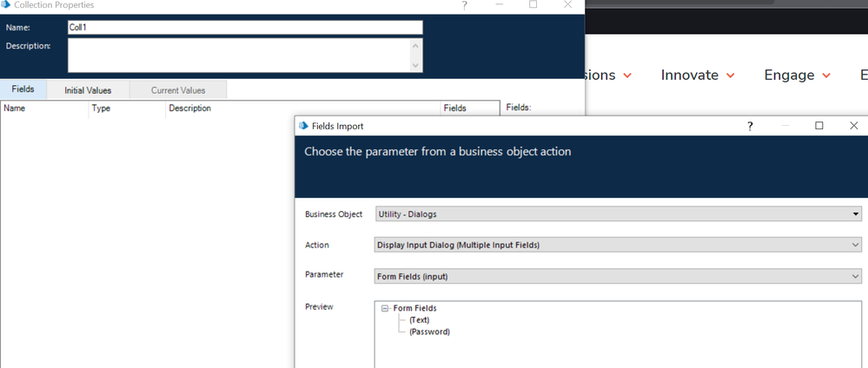Select the Fields tab
868x368 pixels.
click(23, 90)
